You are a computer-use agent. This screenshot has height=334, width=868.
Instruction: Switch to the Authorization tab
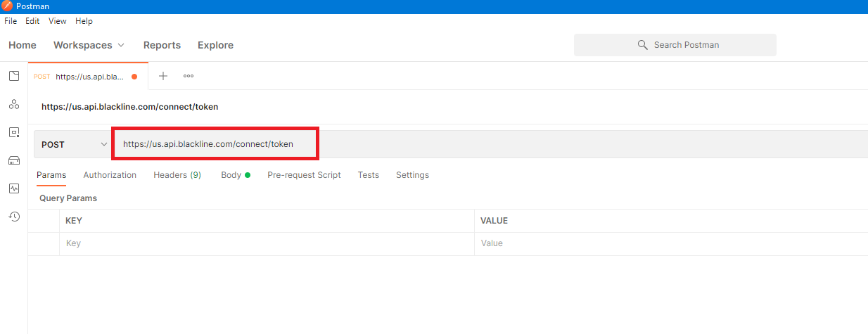[110, 175]
